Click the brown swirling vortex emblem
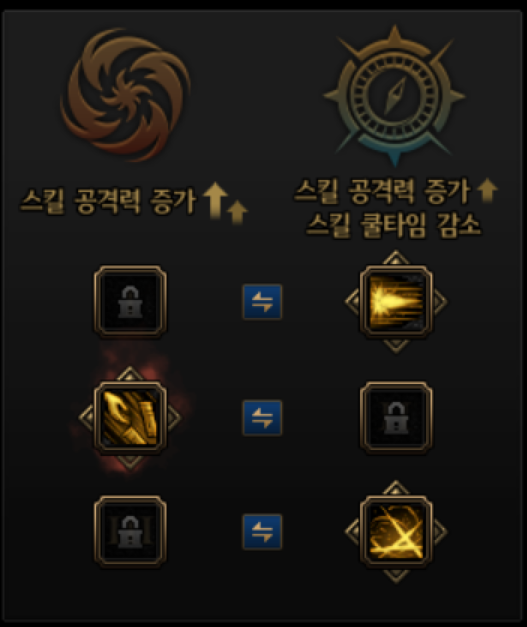 click(126, 94)
